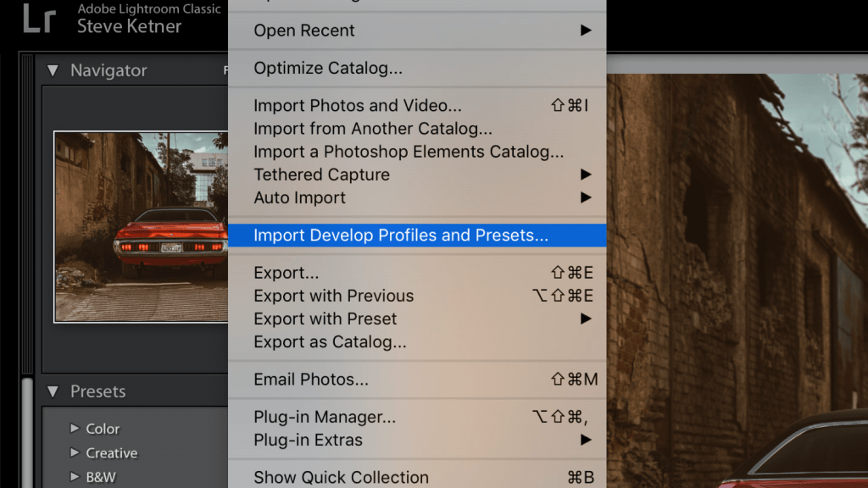Viewport: 868px width, 488px height.
Task: Select Show Quick Collection
Action: tap(341, 477)
